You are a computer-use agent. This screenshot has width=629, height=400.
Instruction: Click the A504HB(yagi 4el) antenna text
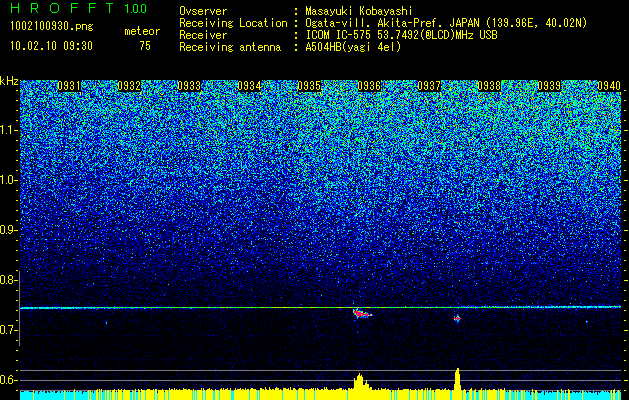point(353,47)
